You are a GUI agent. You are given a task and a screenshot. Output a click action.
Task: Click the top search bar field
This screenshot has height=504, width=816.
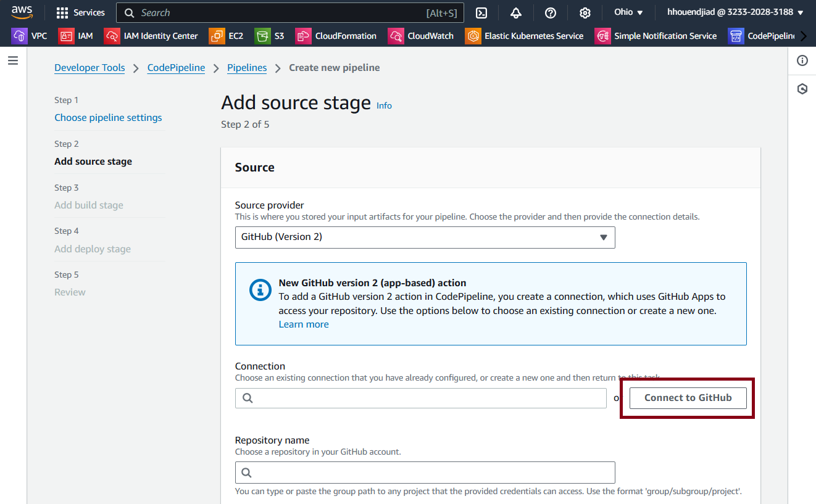click(x=290, y=12)
